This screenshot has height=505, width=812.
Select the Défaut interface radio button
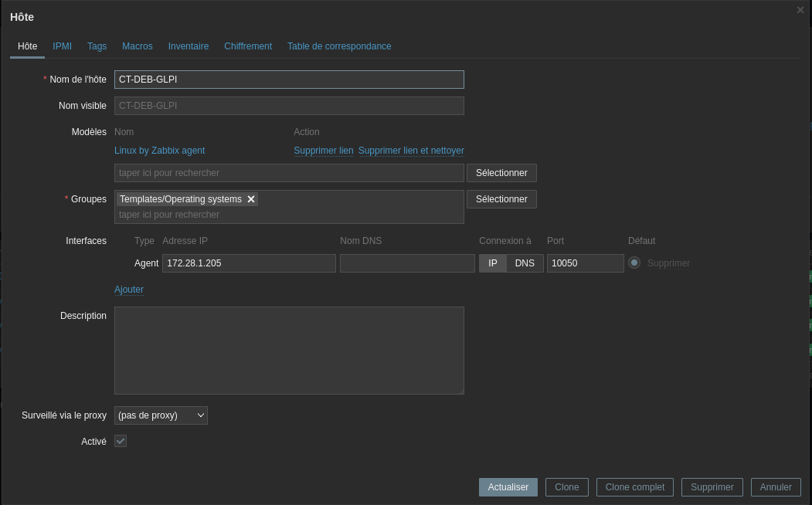(x=634, y=263)
